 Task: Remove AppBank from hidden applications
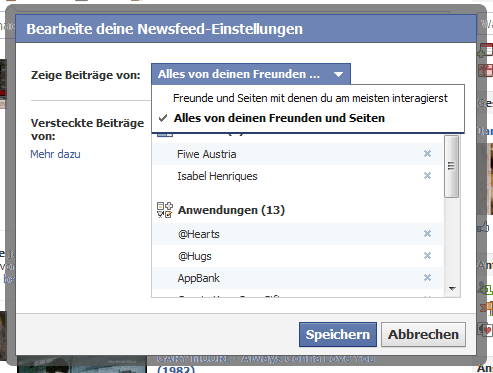pyautogui.click(x=427, y=278)
